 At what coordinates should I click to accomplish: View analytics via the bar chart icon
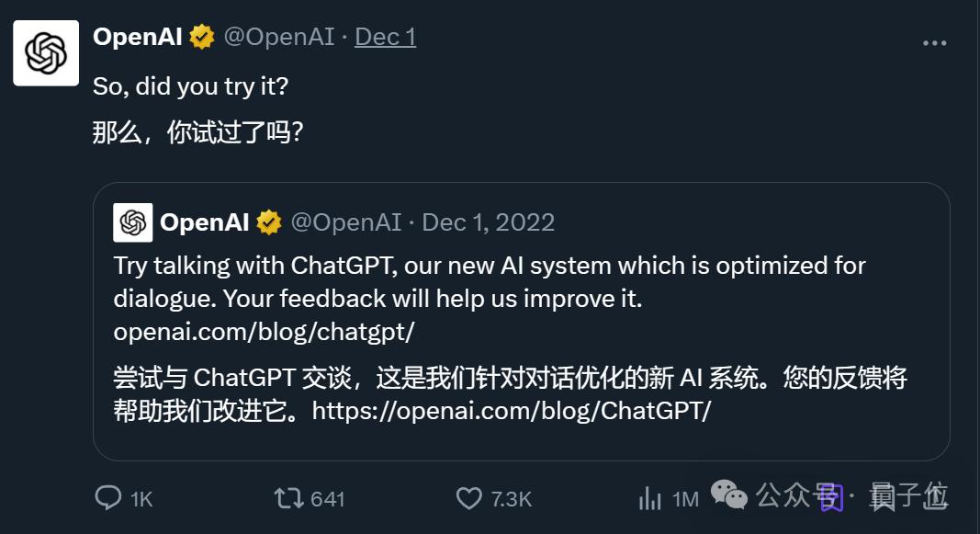click(649, 497)
